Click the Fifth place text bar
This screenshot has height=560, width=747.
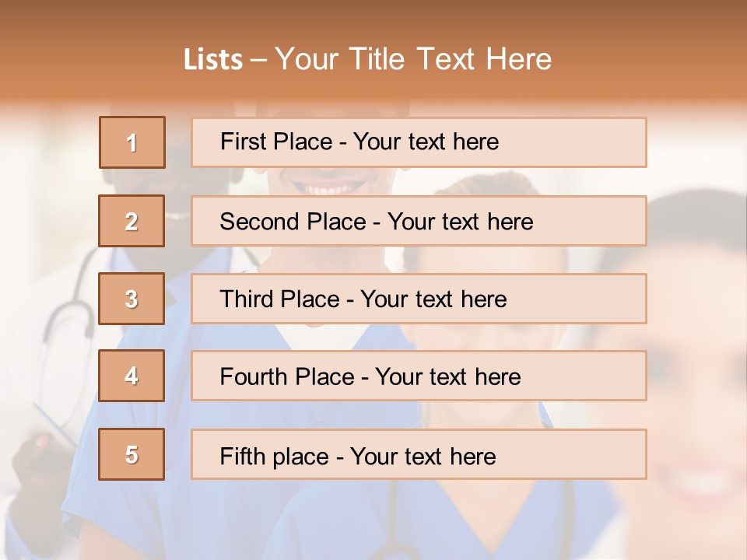(x=419, y=454)
